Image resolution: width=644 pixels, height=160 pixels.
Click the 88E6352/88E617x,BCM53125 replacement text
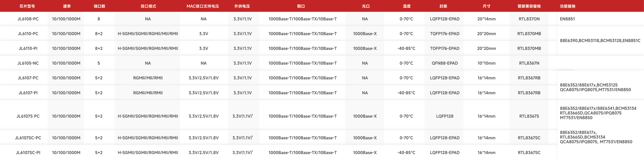click(595, 87)
